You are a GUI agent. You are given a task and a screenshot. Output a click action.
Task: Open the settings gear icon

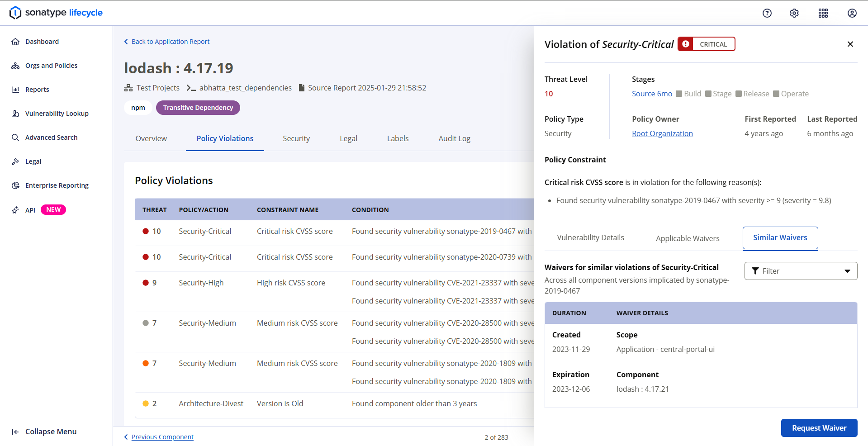pos(794,13)
